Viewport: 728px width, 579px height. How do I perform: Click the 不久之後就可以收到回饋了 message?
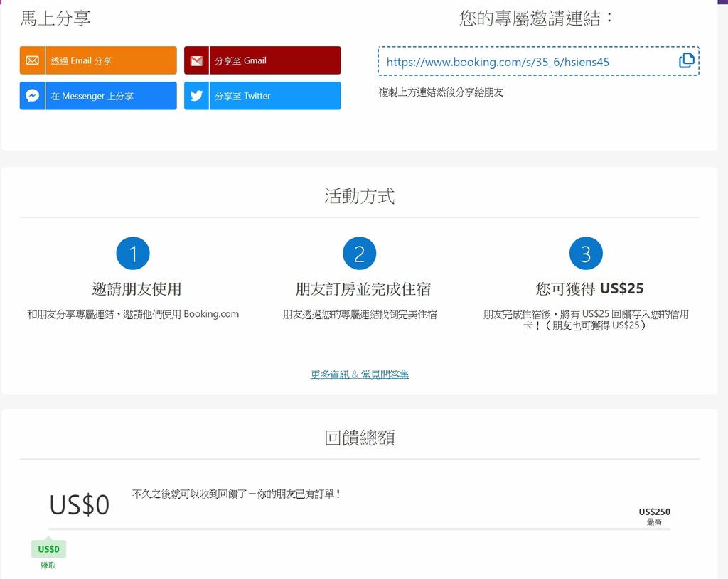[x=237, y=494]
